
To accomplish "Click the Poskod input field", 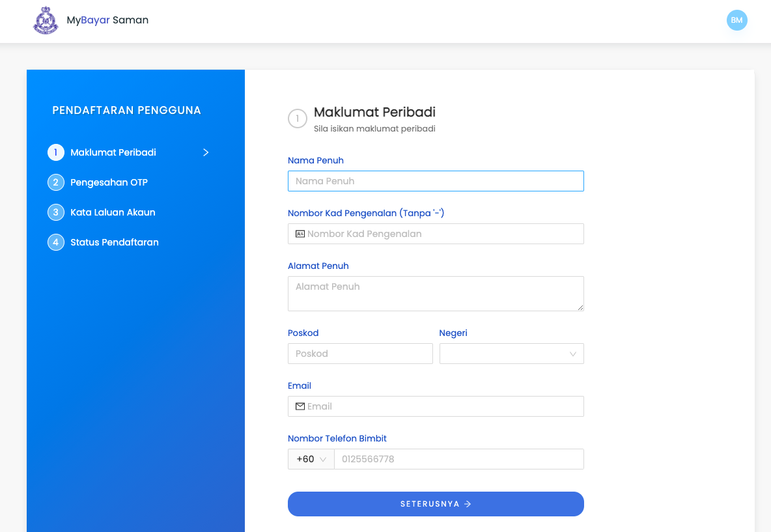I will point(360,354).
